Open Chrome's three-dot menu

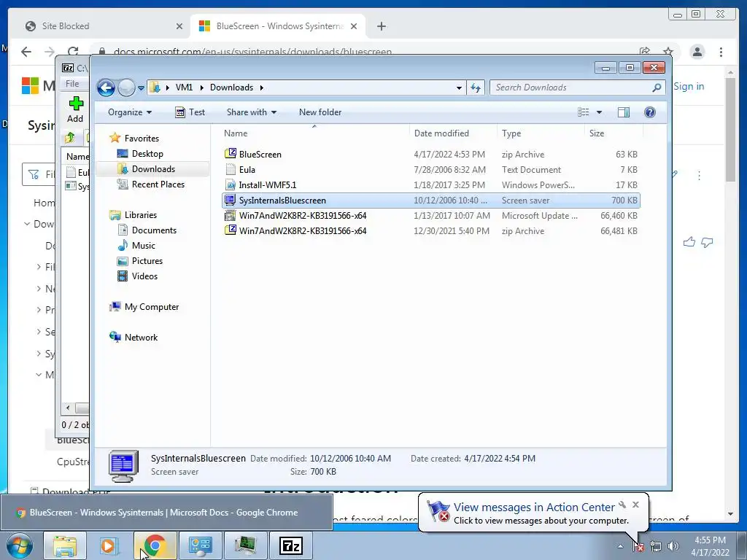[721, 52]
